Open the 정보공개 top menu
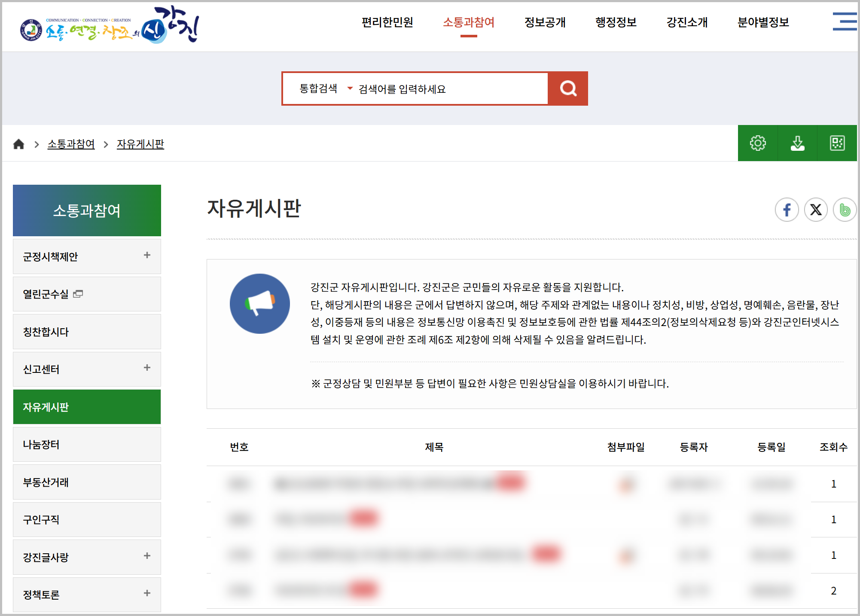 tap(545, 22)
